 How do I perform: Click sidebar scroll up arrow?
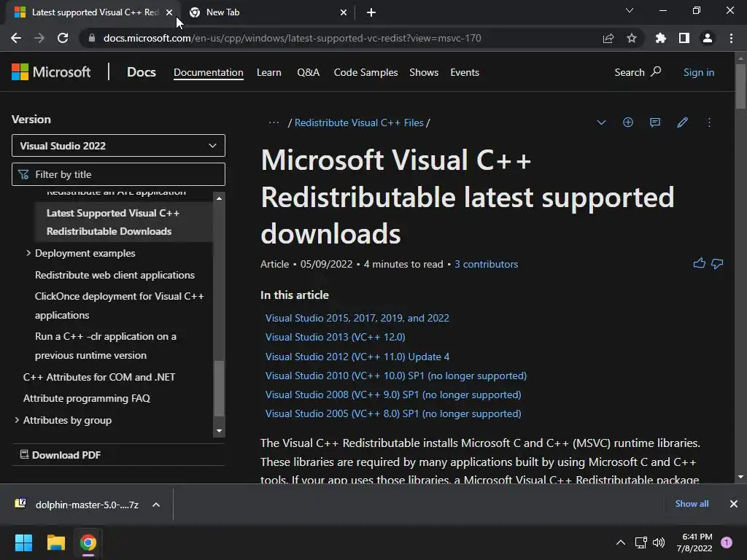(219, 198)
